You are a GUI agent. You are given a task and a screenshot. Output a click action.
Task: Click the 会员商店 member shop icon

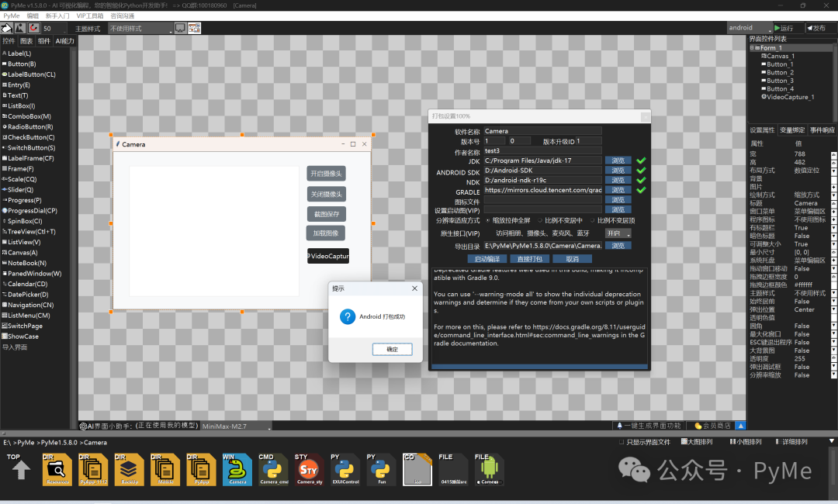(x=698, y=426)
